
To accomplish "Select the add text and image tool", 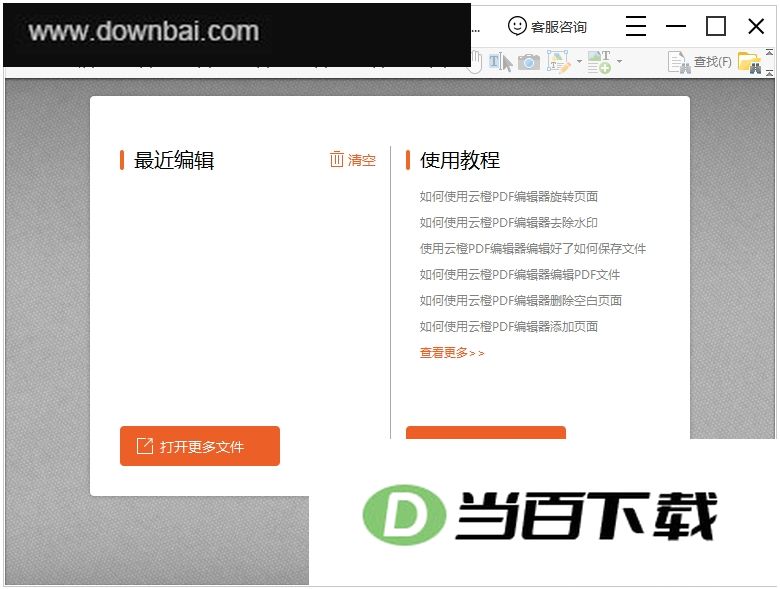I will (599, 62).
